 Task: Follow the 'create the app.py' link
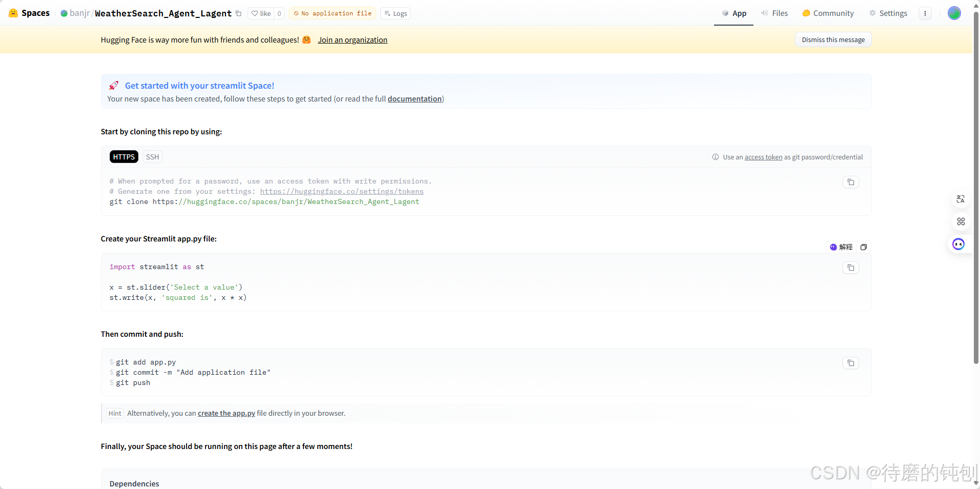coord(227,413)
